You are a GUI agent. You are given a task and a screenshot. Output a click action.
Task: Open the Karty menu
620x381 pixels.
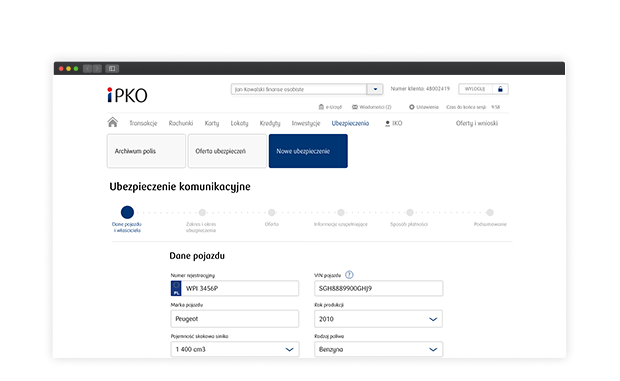(x=212, y=123)
